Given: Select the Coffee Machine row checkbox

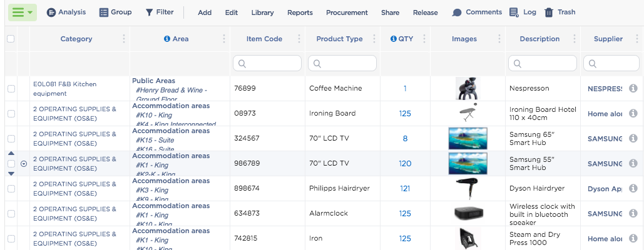Looking at the screenshot, I should tap(11, 89).
